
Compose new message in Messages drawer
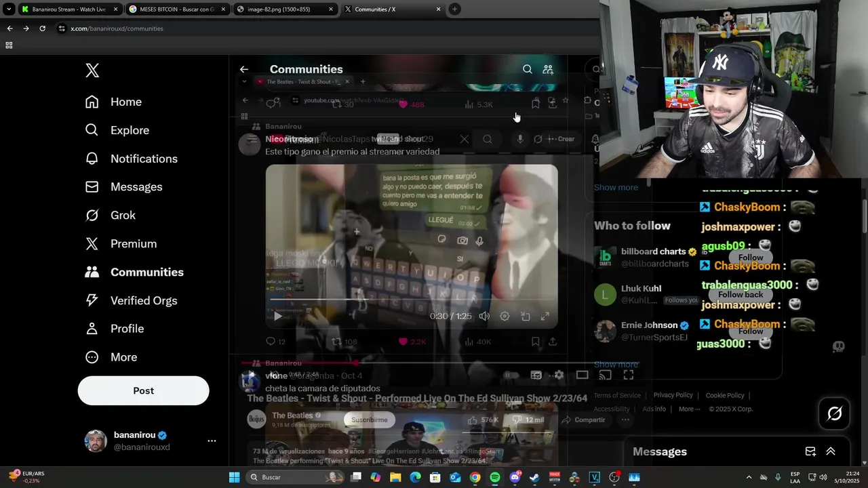tap(810, 451)
